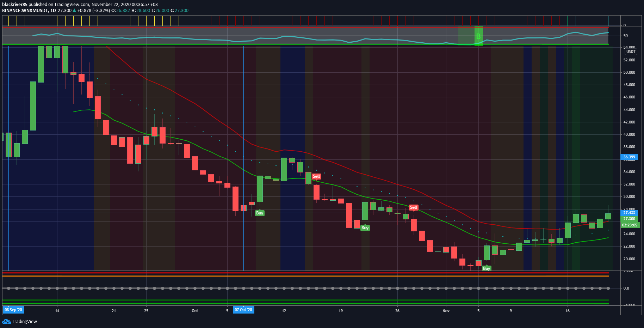Click the 19 date label on time axis

click(x=341, y=311)
